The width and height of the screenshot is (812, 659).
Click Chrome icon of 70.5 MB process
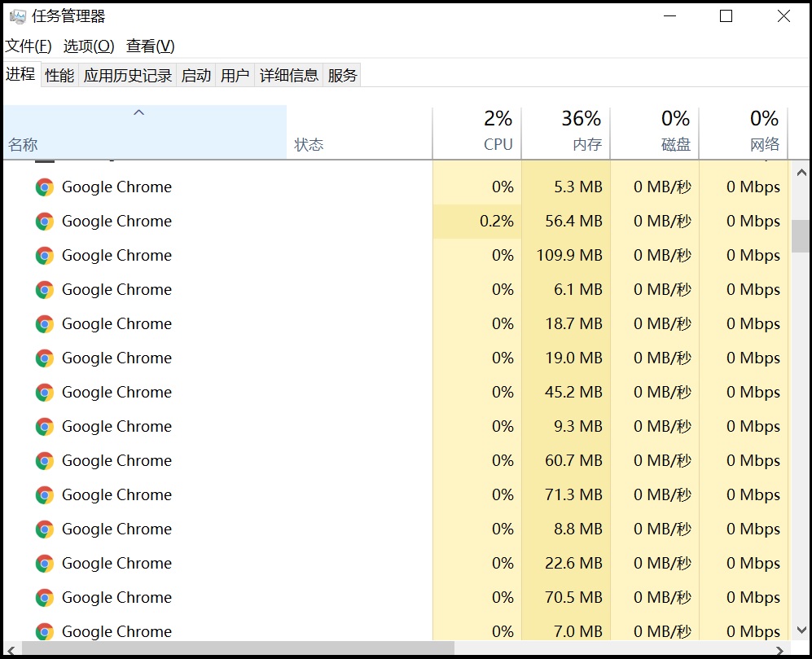[45, 598]
